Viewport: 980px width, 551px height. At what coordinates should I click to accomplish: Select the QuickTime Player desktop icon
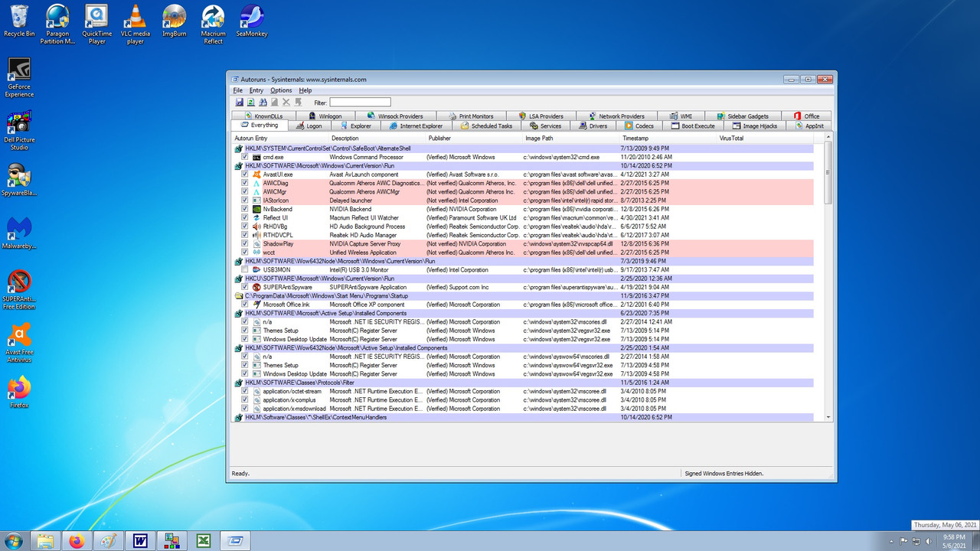[x=96, y=24]
